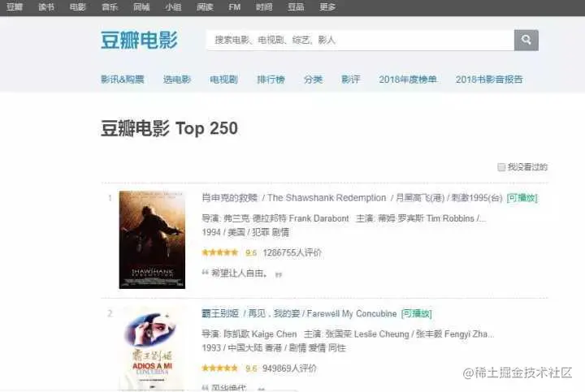Screen dimensions: 585x392
Task: Open the 2018年度榜单 link
Action: pyautogui.click(x=408, y=80)
